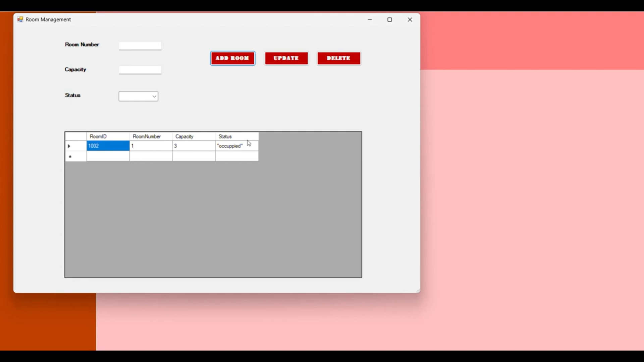Maximize the Room Management window
Image resolution: width=644 pixels, height=362 pixels.
coord(389,19)
